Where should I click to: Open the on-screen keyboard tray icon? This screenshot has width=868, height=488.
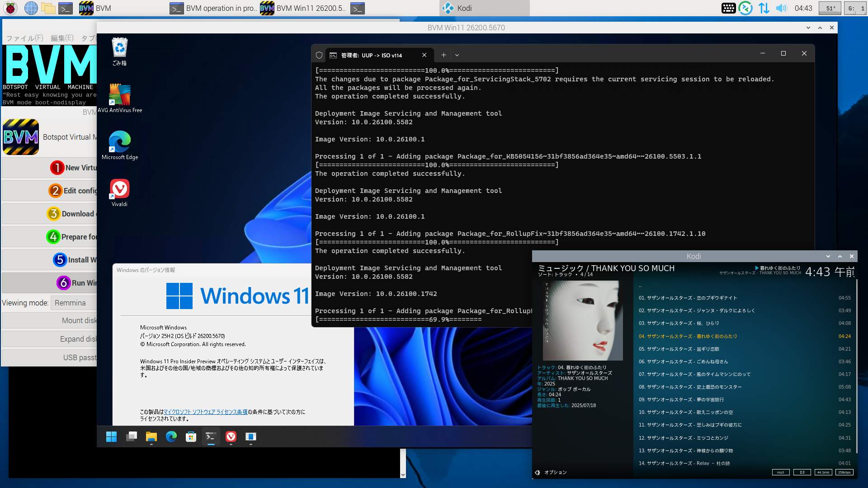pyautogui.click(x=728, y=8)
